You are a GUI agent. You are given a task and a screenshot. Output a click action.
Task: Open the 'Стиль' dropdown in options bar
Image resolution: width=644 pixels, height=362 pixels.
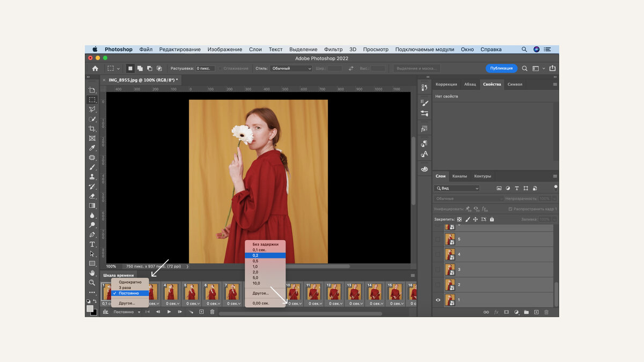coord(291,69)
